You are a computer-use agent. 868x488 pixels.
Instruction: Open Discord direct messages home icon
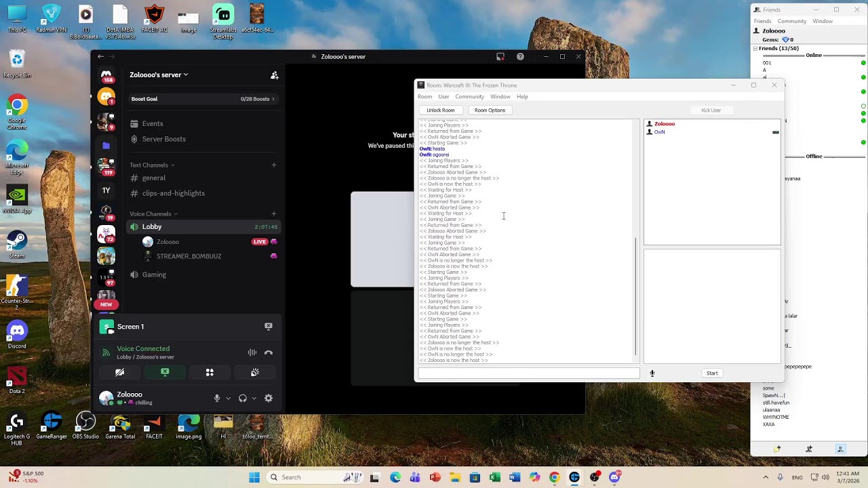(106, 75)
